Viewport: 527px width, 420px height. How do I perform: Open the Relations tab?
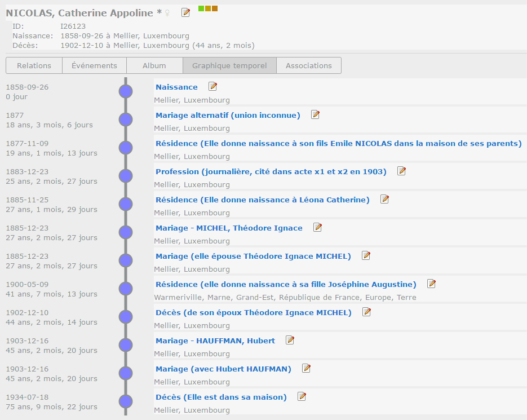coord(34,65)
